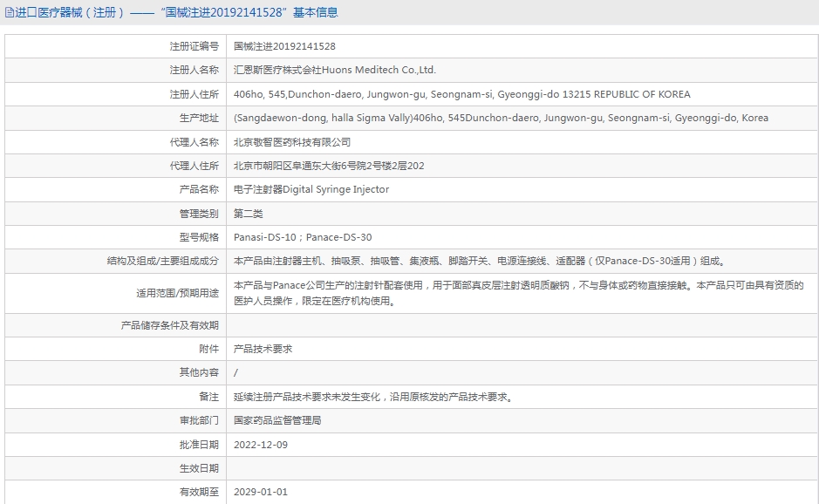Click the 代理人住所 label
This screenshot has width=819, height=504.
[195, 166]
